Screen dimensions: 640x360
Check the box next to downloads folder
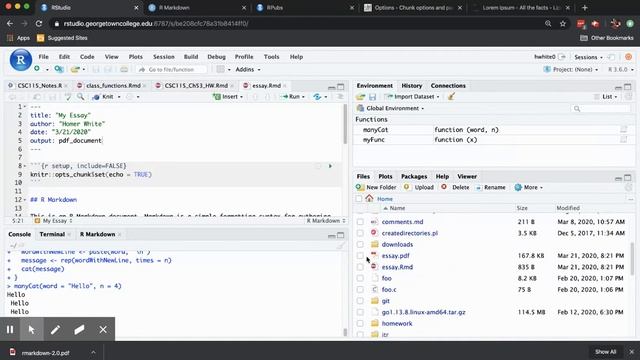[360, 244]
